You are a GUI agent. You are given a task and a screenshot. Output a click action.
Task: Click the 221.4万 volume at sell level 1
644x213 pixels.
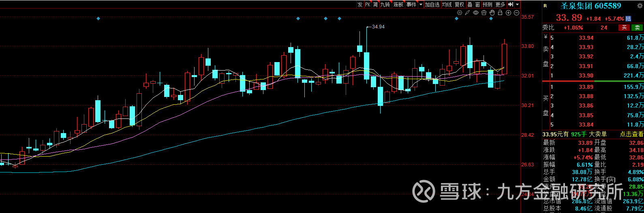pyautogui.click(x=633, y=75)
